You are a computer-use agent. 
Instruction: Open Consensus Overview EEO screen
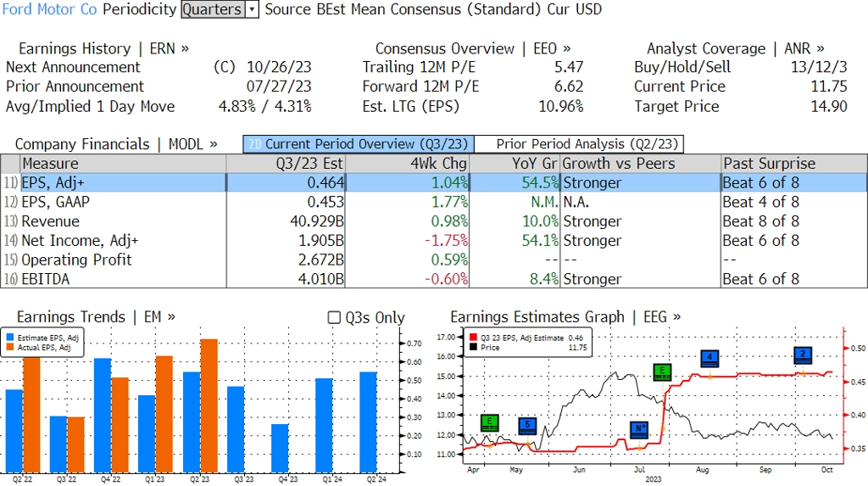[473, 48]
